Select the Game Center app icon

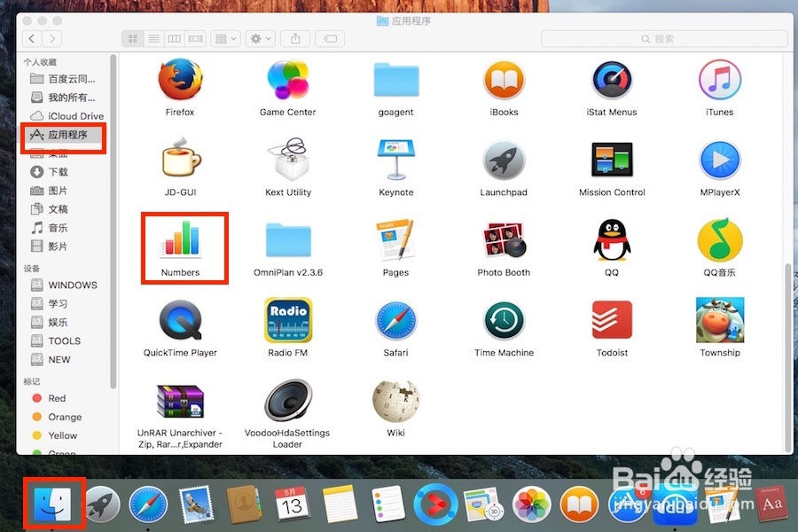[288, 80]
